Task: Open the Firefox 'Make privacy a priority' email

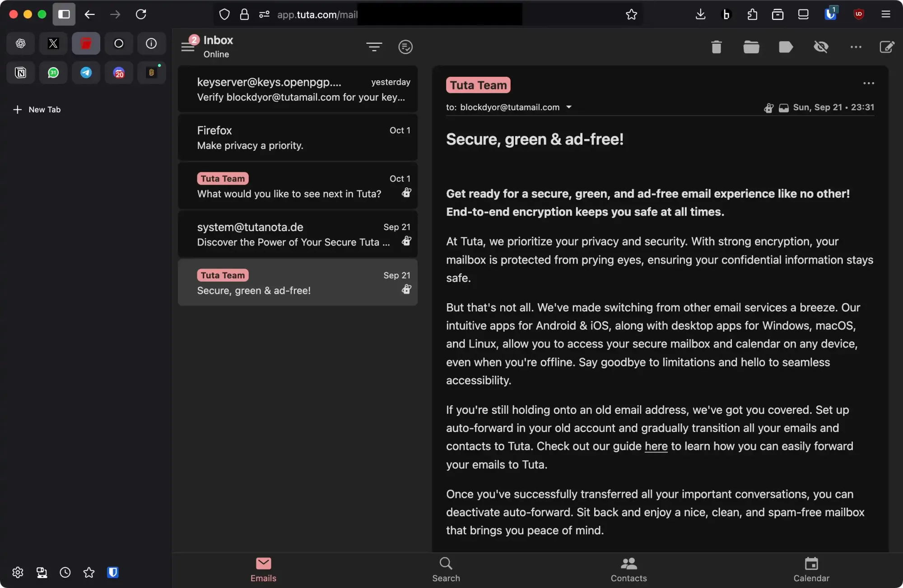Action: [298, 137]
